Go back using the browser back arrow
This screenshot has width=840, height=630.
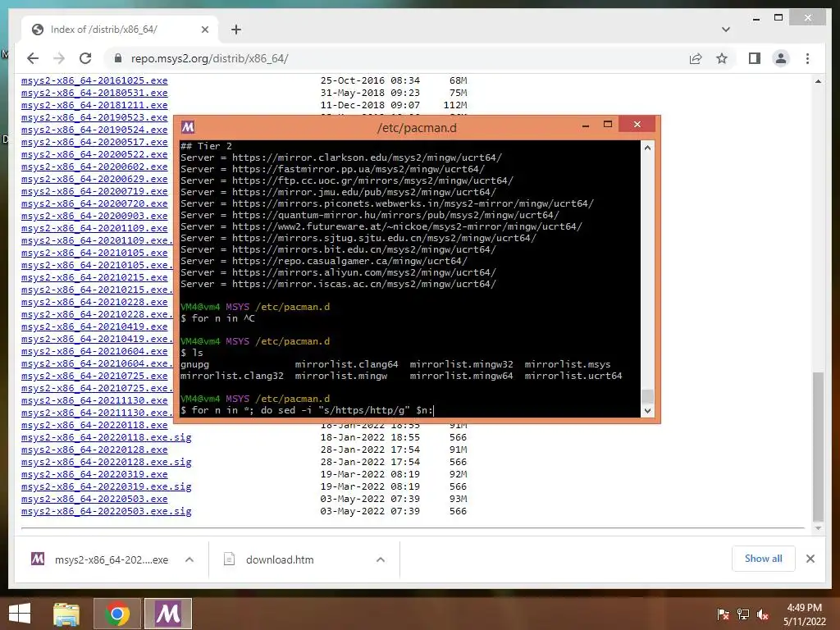pyautogui.click(x=33, y=58)
